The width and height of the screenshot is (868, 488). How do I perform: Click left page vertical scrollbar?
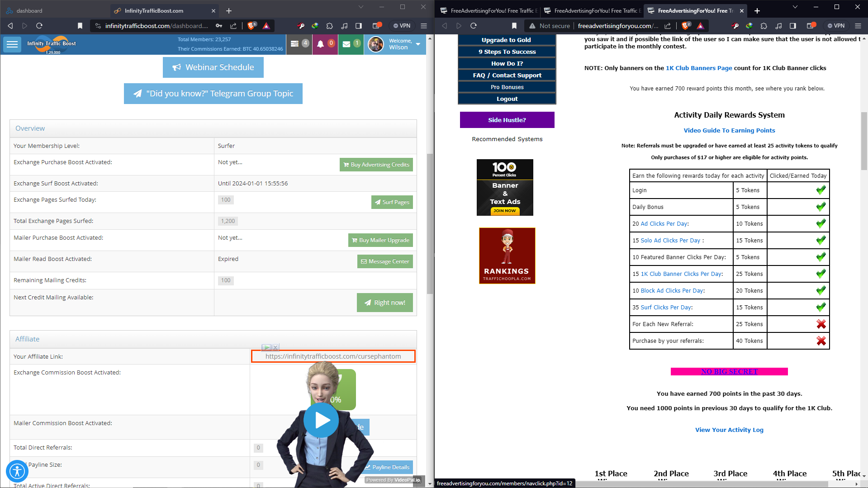tap(430, 224)
